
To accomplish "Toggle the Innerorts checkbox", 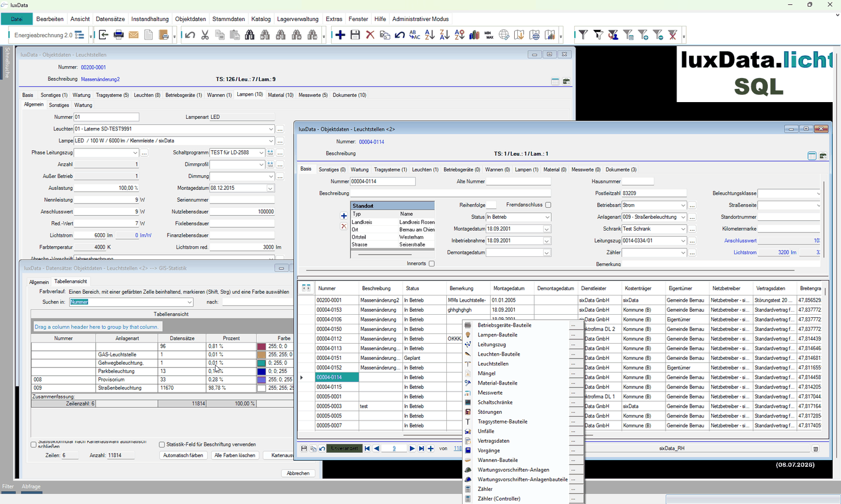I will point(432,264).
